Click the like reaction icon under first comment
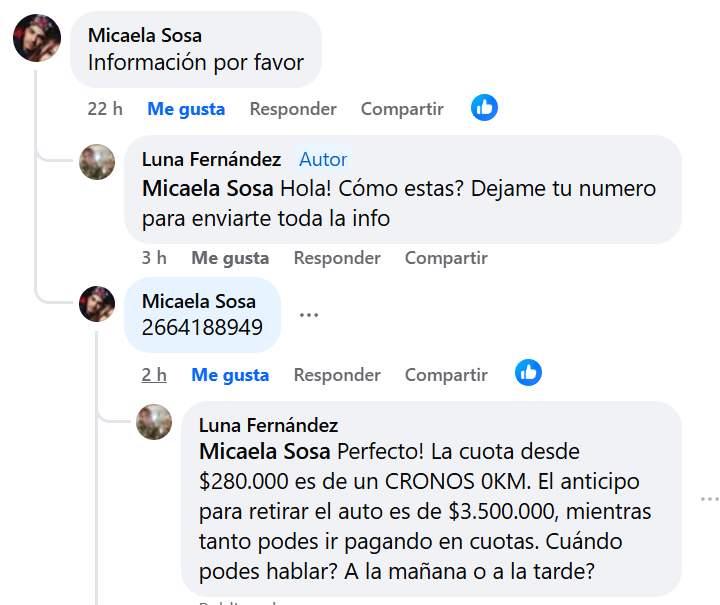This screenshot has width=720, height=605. click(x=485, y=108)
